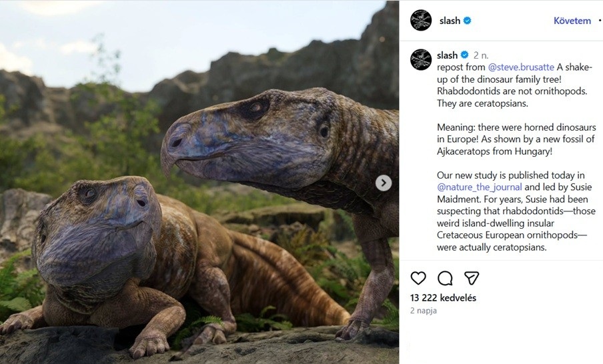This screenshot has width=603, height=364.
Task: Click verified badge next to header username
Action: coord(468,21)
